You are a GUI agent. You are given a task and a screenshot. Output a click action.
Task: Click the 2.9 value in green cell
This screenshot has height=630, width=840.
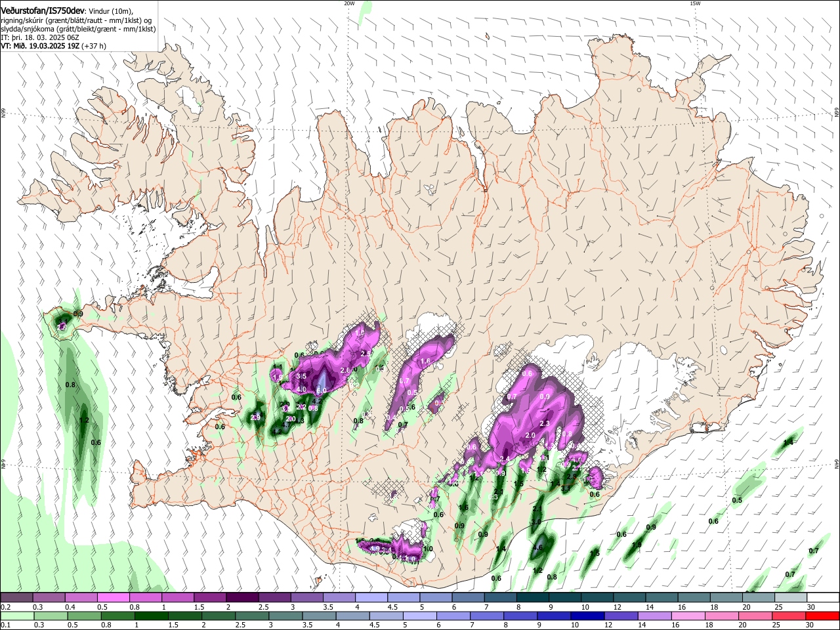256,417
